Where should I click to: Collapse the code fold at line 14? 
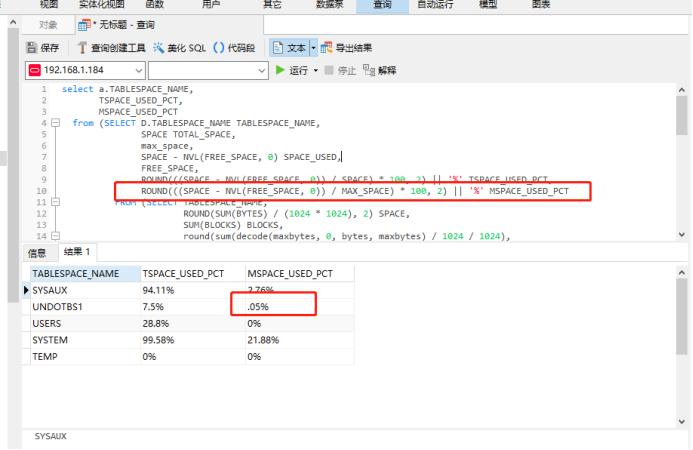[55, 236]
